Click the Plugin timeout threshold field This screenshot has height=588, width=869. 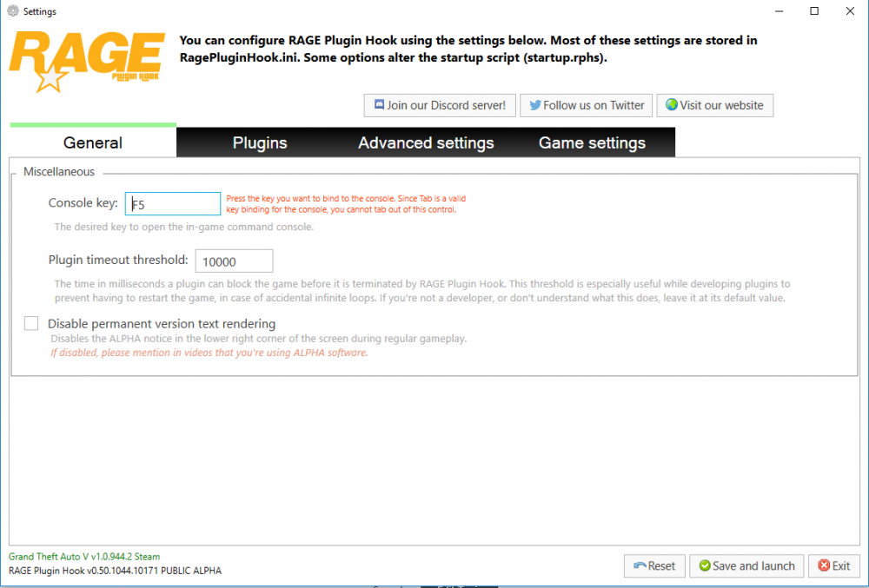pos(234,261)
